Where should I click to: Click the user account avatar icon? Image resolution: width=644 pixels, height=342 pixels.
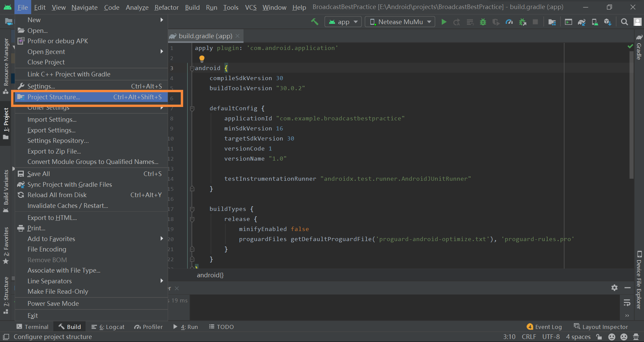click(x=638, y=22)
